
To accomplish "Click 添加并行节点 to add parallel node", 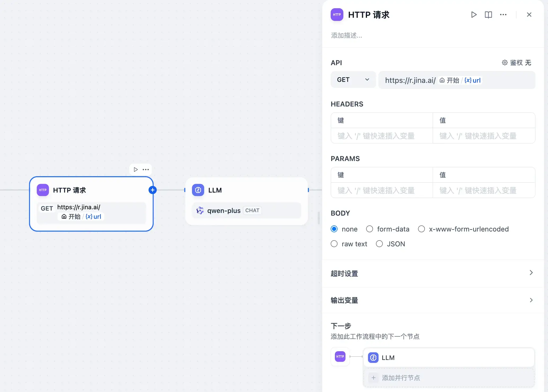I will [x=449, y=378].
